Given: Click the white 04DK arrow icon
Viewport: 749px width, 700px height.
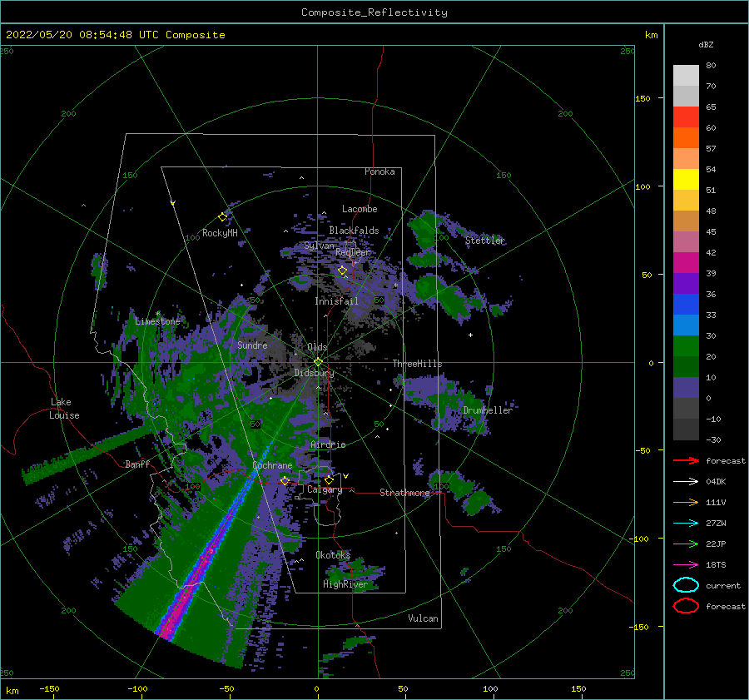Looking at the screenshot, I should (686, 481).
